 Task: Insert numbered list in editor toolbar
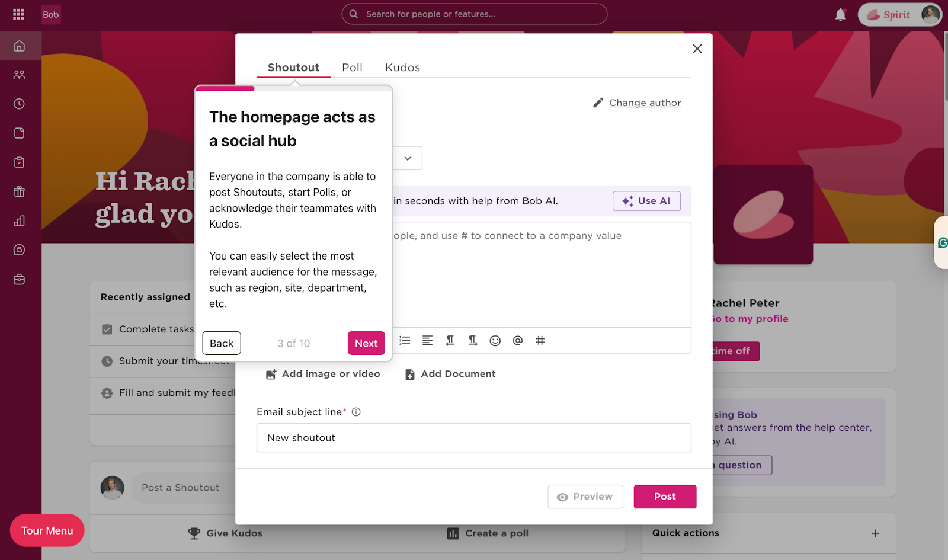coord(405,340)
